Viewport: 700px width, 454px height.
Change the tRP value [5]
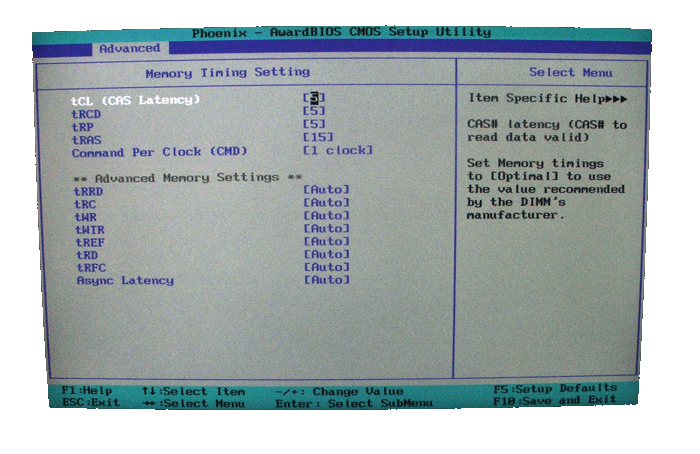pyautogui.click(x=314, y=124)
